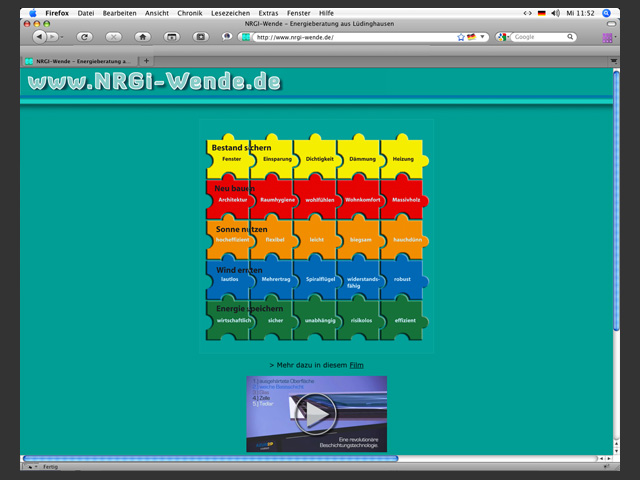Click the vertical scrollbar down arrow

pos(616,451)
